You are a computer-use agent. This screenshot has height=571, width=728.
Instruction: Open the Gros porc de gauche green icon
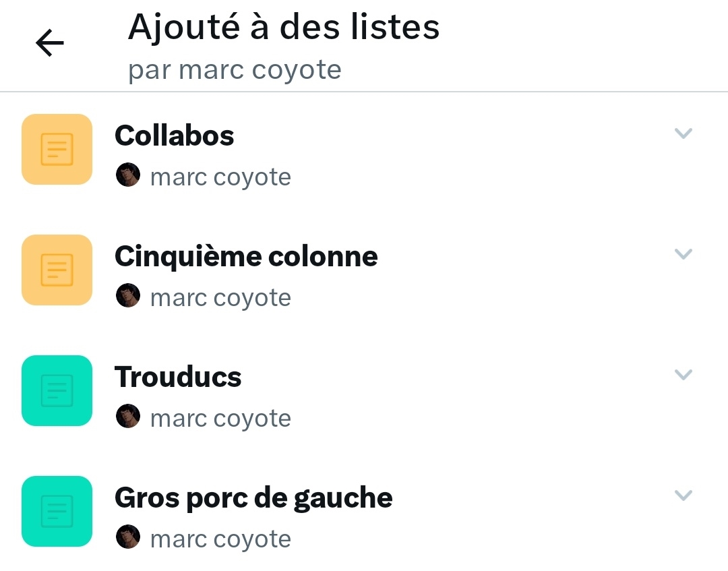pos(57,511)
